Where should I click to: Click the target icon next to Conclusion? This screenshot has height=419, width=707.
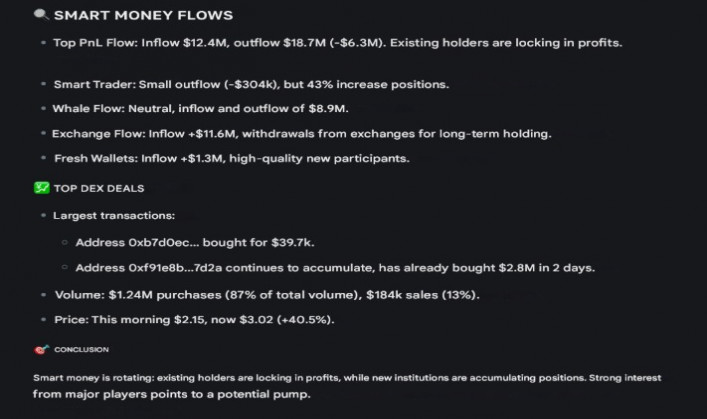point(40,349)
